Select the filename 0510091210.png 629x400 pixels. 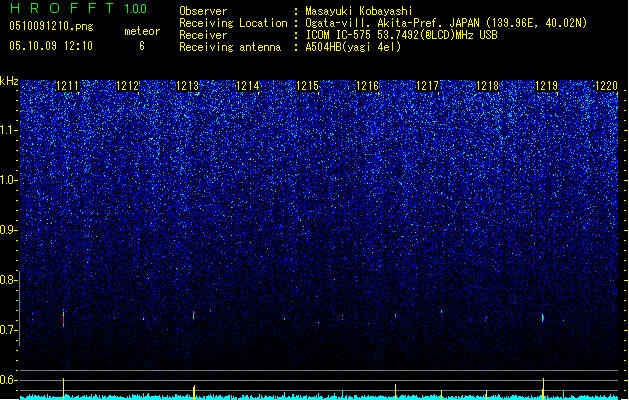pos(51,26)
